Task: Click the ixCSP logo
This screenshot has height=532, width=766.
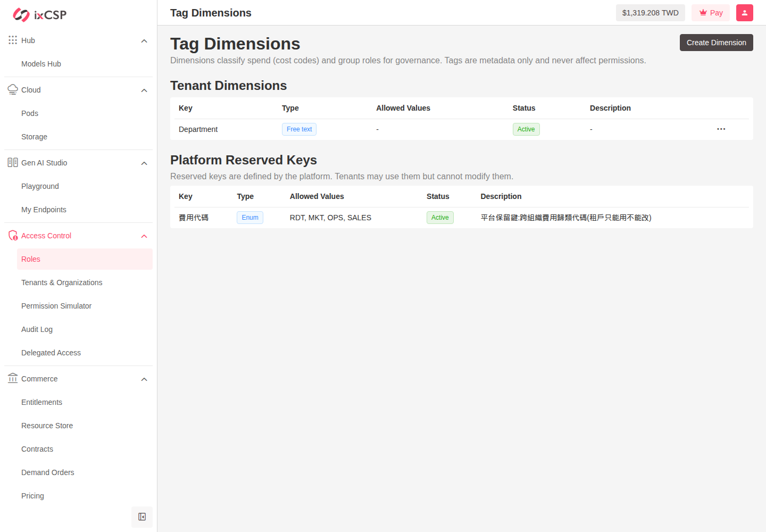Action: coord(40,15)
